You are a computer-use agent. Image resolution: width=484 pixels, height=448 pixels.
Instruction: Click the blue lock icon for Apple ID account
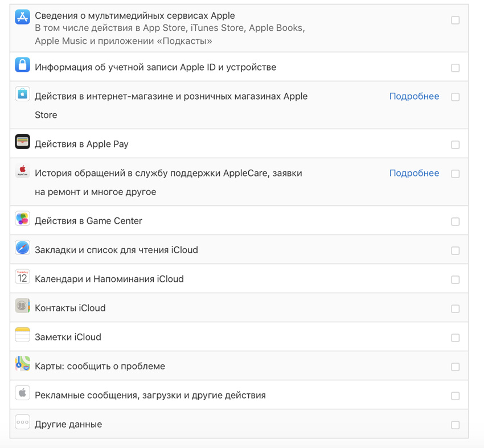coord(23,64)
